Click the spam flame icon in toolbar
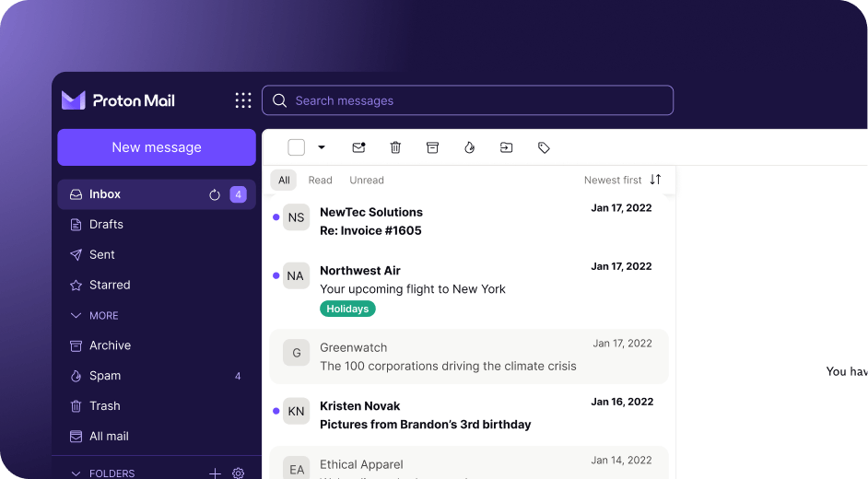Viewport: 868px width, 479px height. click(x=469, y=147)
